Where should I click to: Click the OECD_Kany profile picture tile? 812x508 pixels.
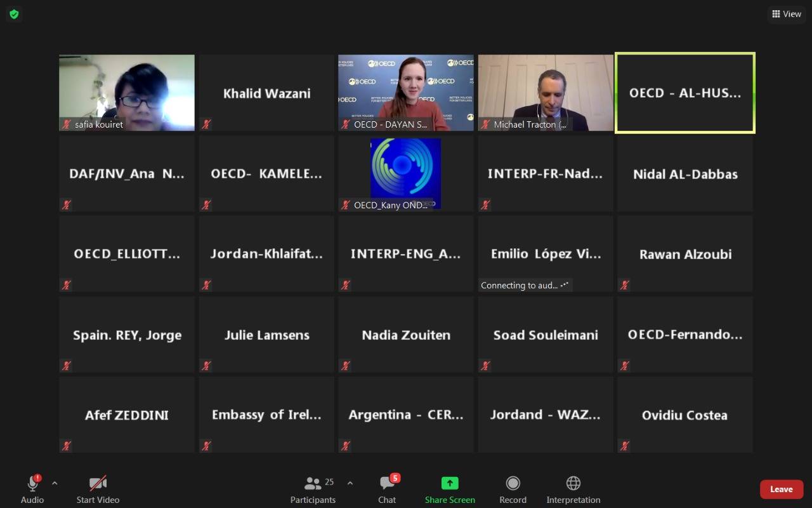click(405, 169)
